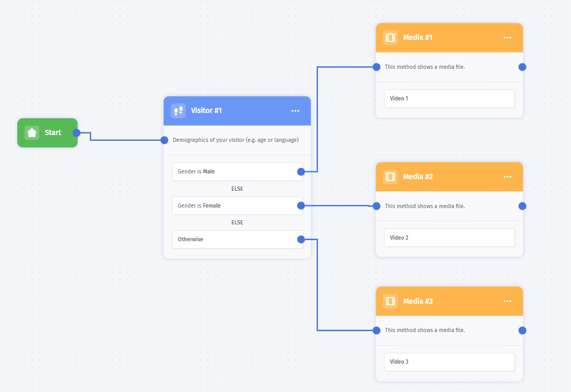
Task: Click the film icon in Media #3
Action: click(390, 301)
